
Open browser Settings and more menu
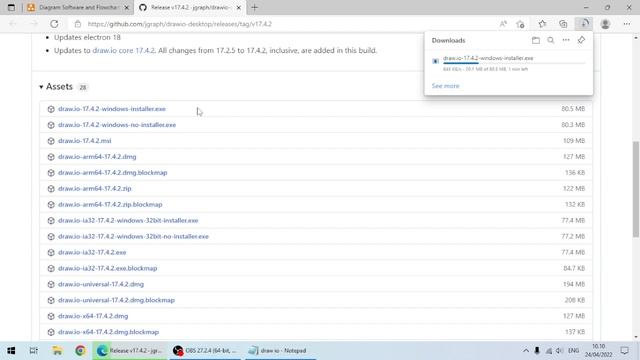coord(627,24)
